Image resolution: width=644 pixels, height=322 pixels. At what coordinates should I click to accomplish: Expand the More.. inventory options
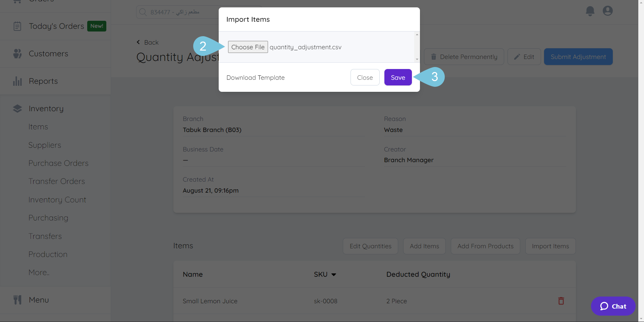point(39,272)
